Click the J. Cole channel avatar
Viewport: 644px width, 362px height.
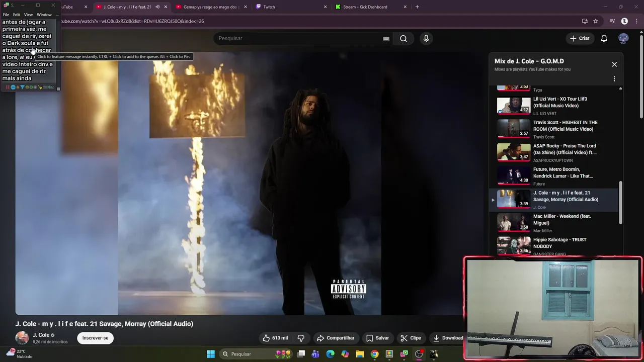point(22,338)
